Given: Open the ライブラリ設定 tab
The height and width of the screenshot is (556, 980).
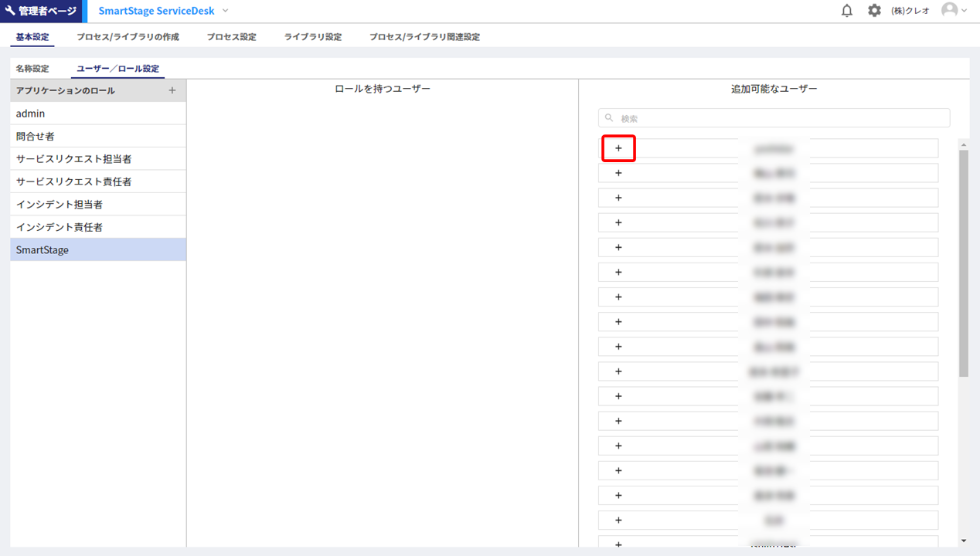Looking at the screenshot, I should pos(312,37).
